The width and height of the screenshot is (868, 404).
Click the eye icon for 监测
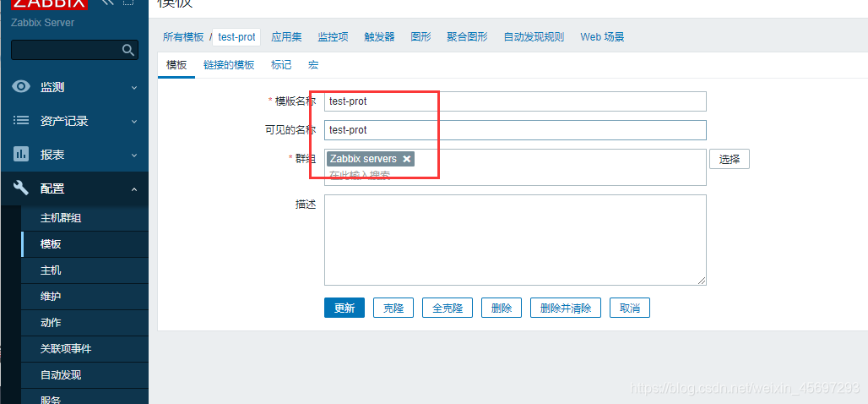click(21, 86)
